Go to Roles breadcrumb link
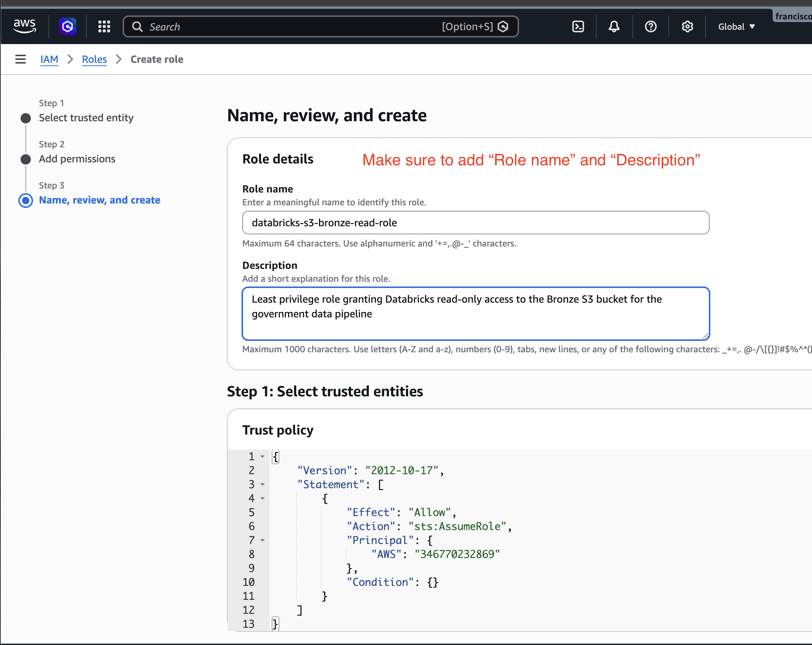Viewport: 812px width, 645px height. 95,59
